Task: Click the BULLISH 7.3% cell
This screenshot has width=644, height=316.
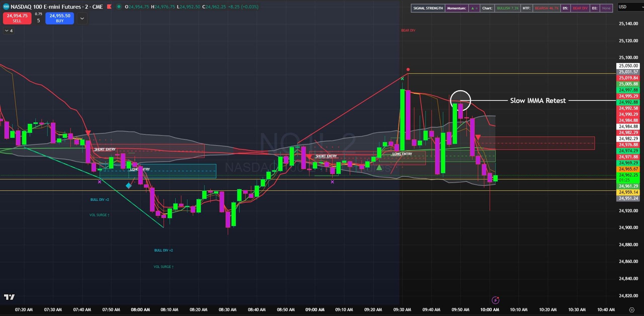Action: click(508, 8)
